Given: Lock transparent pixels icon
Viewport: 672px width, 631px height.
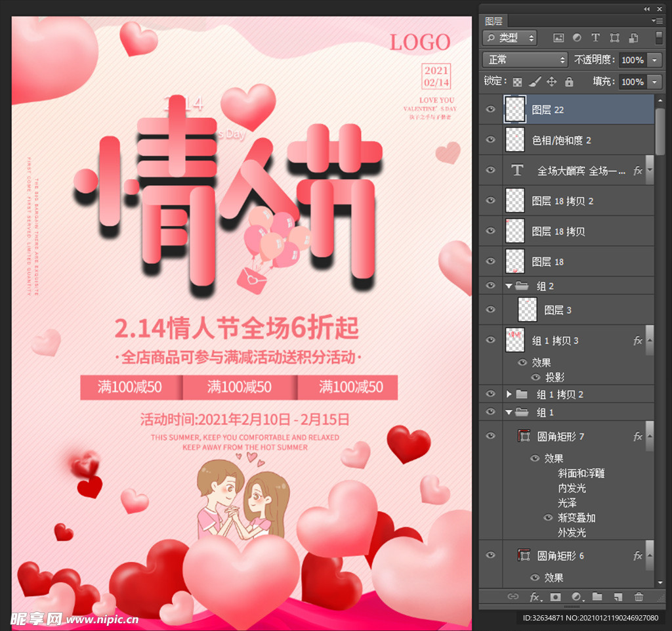Looking at the screenshot, I should point(517,82).
